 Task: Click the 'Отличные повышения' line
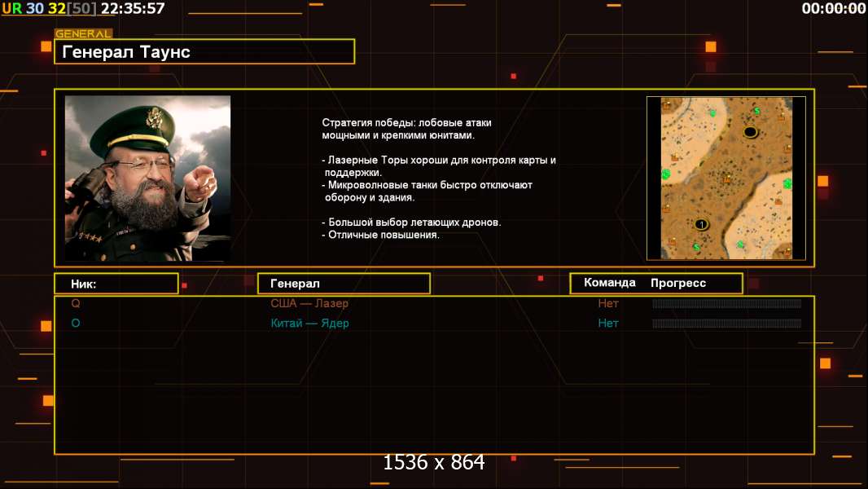pos(381,235)
